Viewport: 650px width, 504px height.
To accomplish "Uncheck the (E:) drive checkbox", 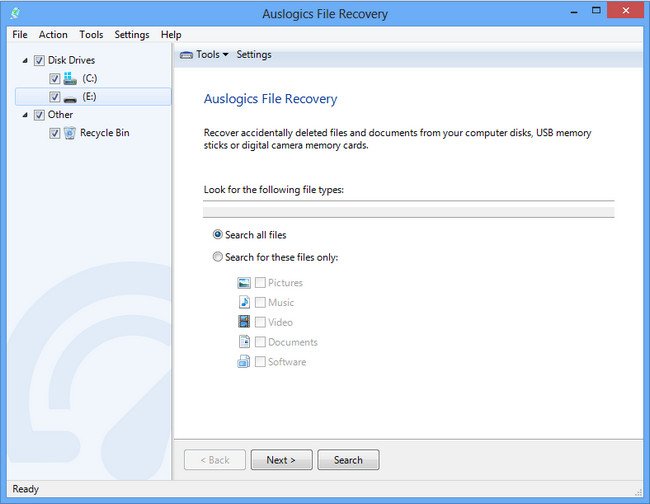I will click(x=54, y=97).
